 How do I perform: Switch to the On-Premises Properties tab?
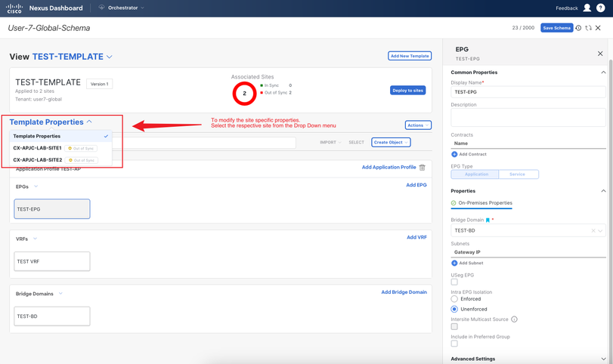pyautogui.click(x=481, y=203)
